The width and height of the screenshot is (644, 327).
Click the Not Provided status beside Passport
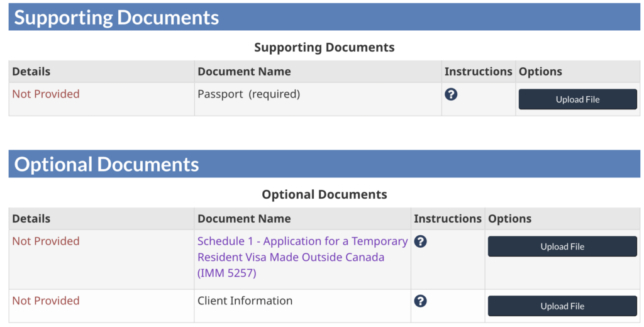[46, 94]
